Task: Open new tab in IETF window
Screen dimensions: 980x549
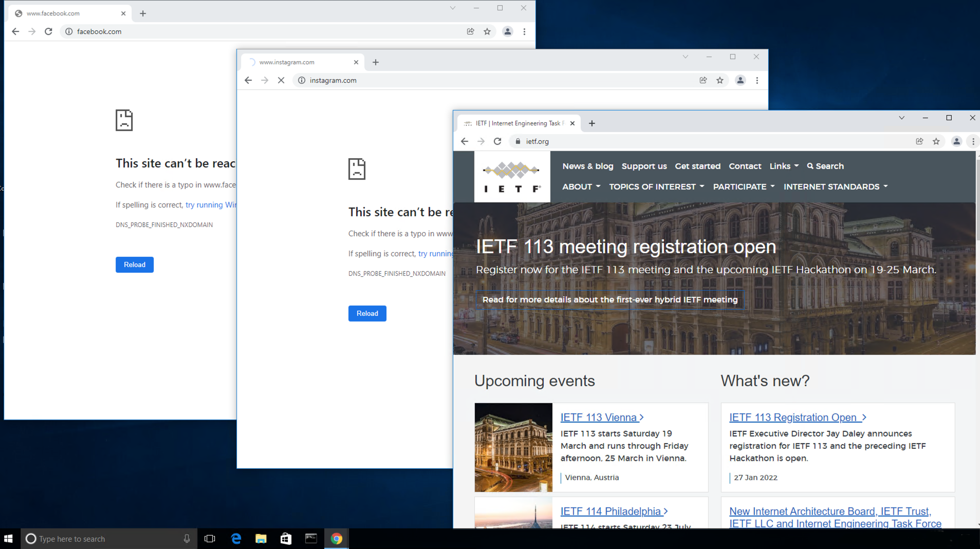Action: 592,123
